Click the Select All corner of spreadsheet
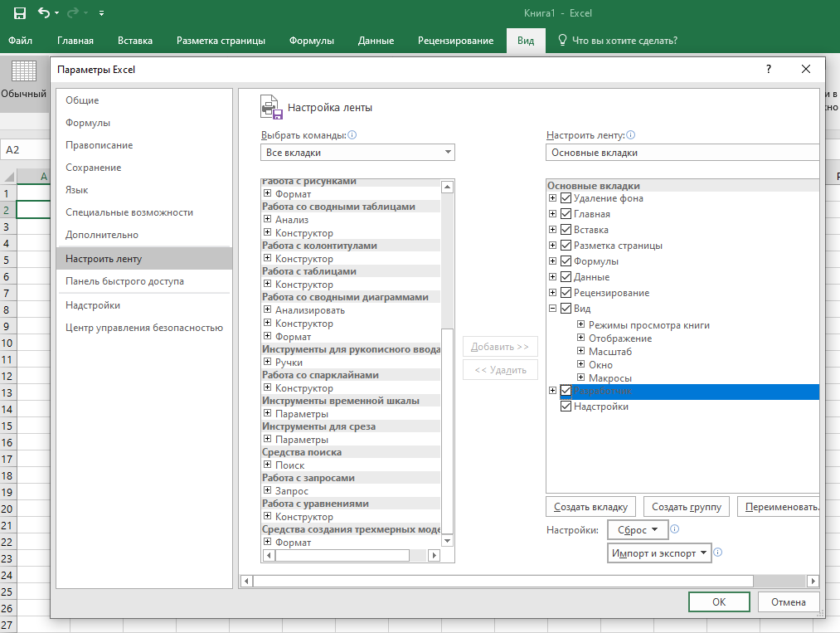840x633 pixels. pos(8,176)
